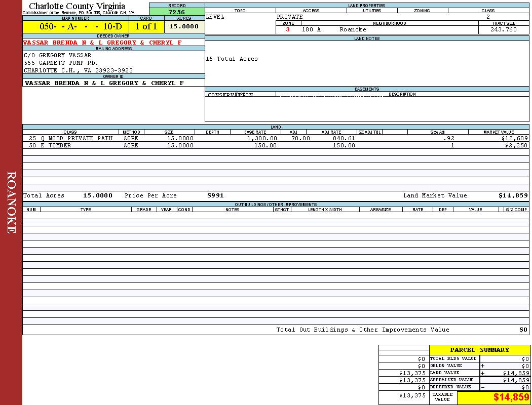Image resolution: width=532 pixels, height=405 pixels.
Task: Select the topo value LEVEL
Action: (x=215, y=17)
